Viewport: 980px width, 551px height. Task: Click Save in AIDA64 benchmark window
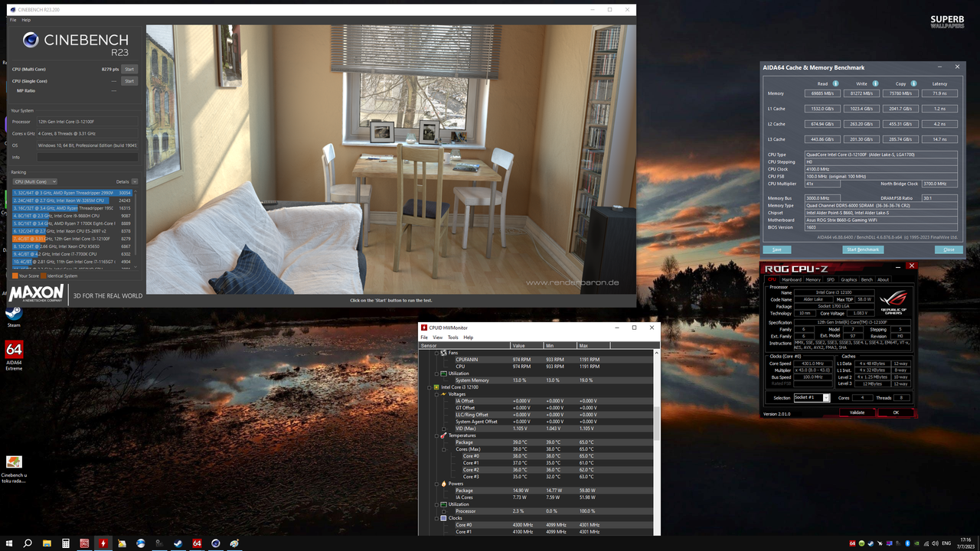tap(776, 249)
